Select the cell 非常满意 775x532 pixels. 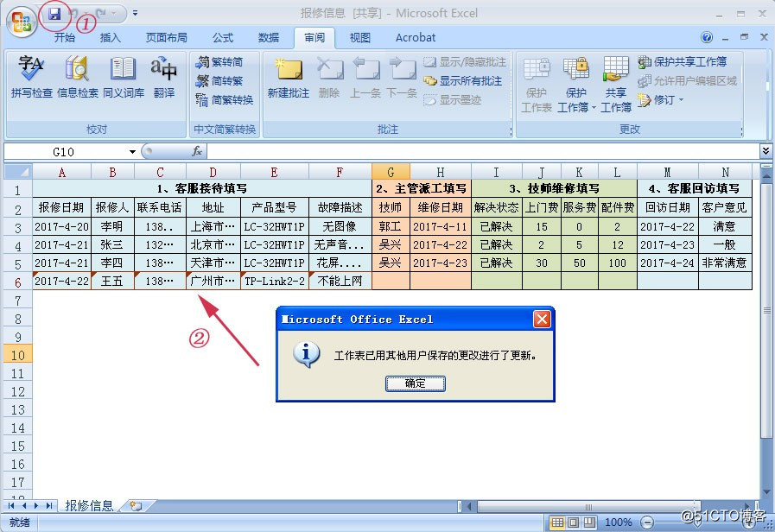(725, 263)
